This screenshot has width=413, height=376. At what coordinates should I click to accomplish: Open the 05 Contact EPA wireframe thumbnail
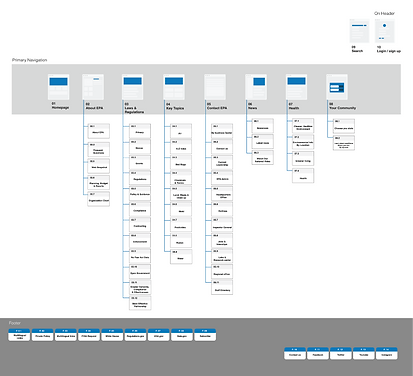[215, 87]
